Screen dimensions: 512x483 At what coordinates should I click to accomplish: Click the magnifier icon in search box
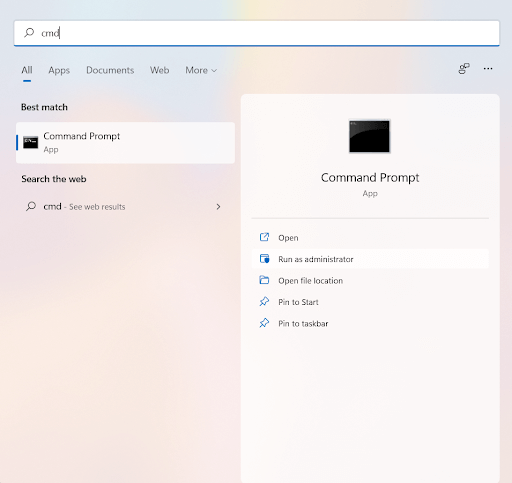pos(29,33)
